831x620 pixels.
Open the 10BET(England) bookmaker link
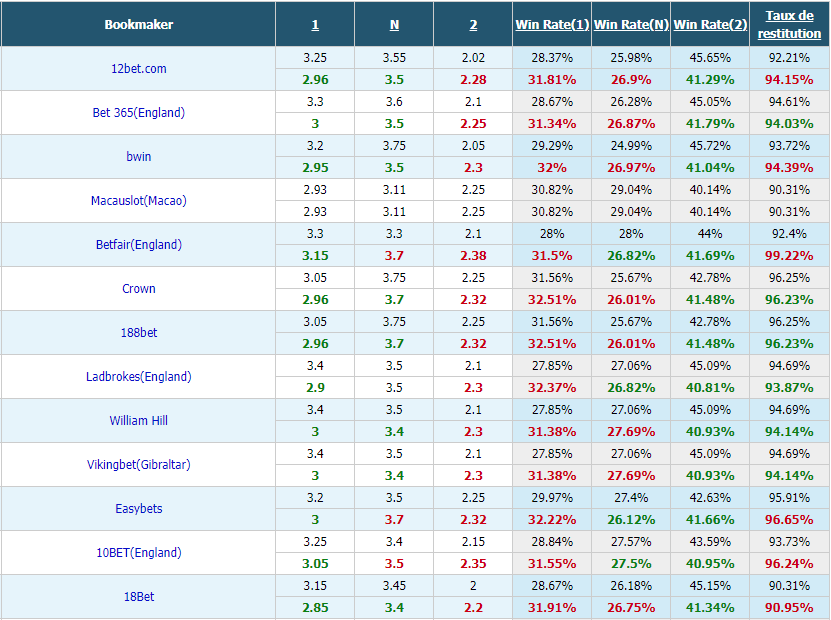click(138, 552)
